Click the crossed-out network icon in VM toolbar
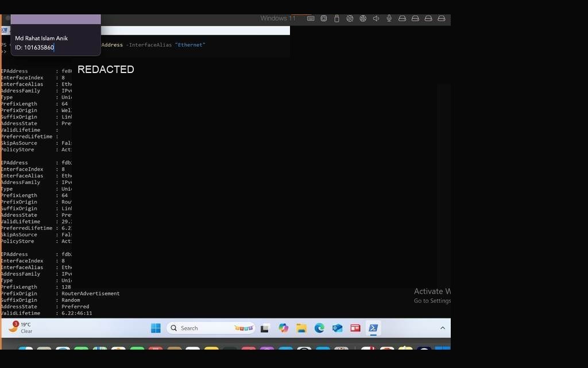The height and width of the screenshot is (368, 588). 350,18
